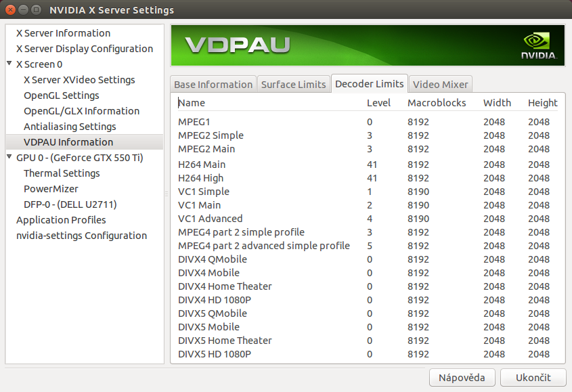Open OpenGL/GLX Information page

tap(81, 111)
